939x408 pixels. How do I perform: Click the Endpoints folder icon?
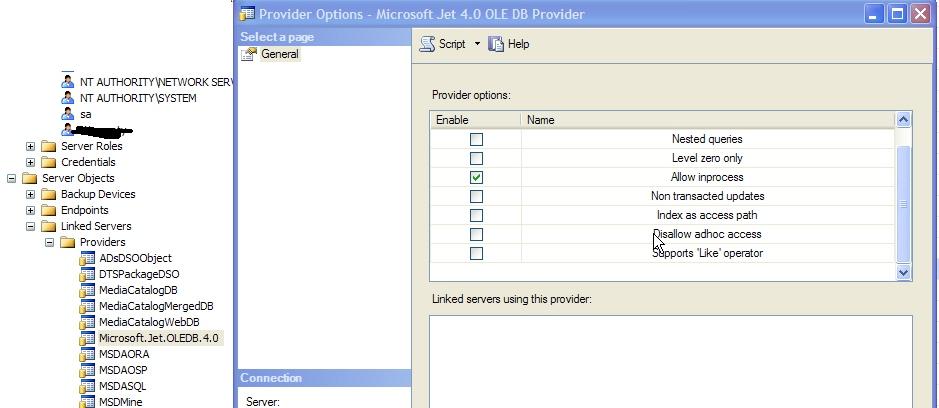pyautogui.click(x=49, y=210)
